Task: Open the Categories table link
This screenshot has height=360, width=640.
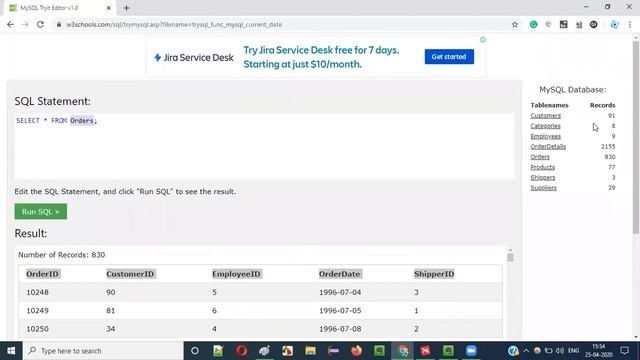Action: coord(545,126)
